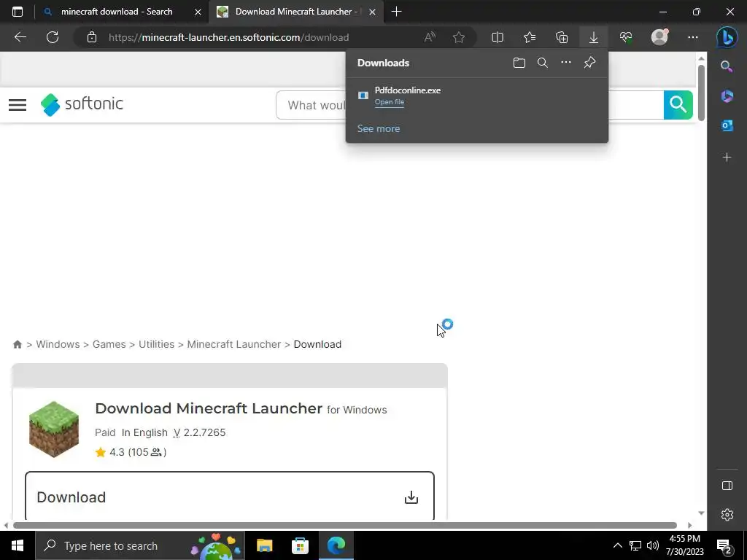Click the taskbar search box
This screenshot has height=560, width=747.
[x=140, y=545]
